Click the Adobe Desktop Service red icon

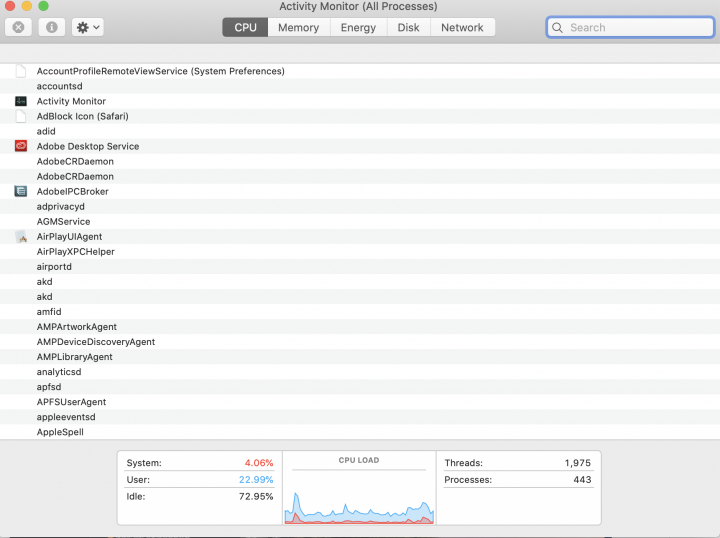(x=21, y=146)
